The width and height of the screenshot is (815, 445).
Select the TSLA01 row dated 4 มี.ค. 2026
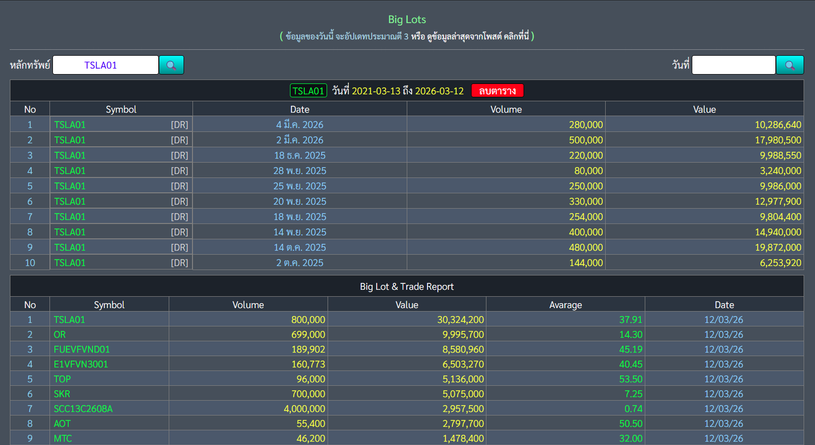[70, 125]
